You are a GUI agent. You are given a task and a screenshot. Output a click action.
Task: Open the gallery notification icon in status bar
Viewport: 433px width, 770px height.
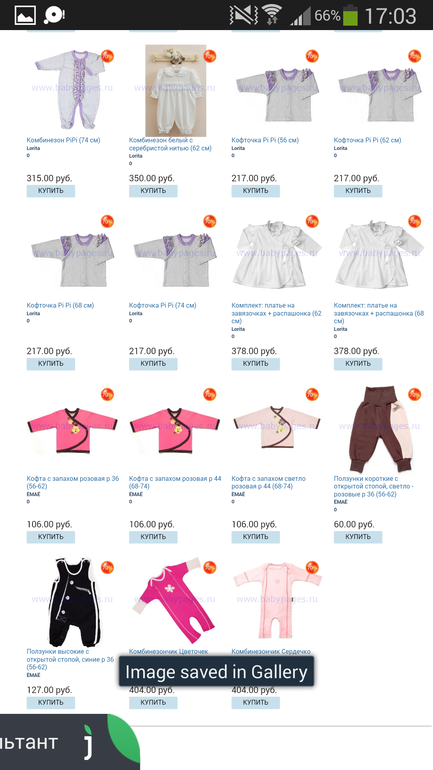coord(25,15)
